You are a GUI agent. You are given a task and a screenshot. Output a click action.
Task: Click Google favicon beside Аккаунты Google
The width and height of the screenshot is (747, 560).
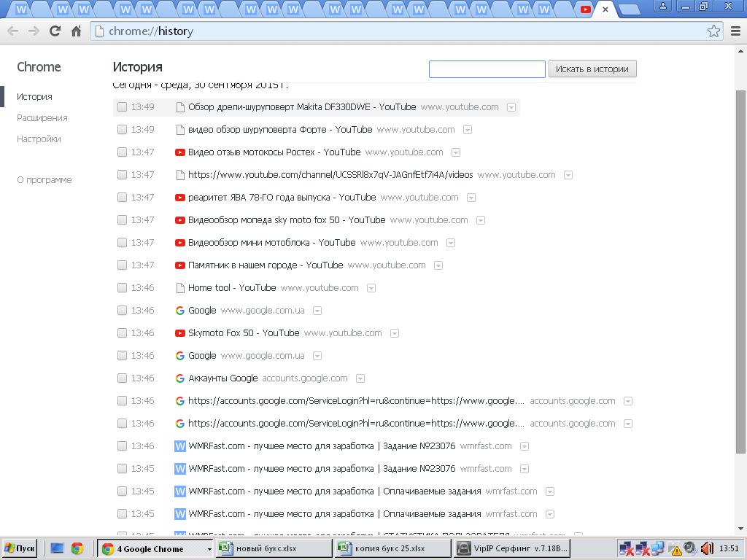click(x=180, y=378)
